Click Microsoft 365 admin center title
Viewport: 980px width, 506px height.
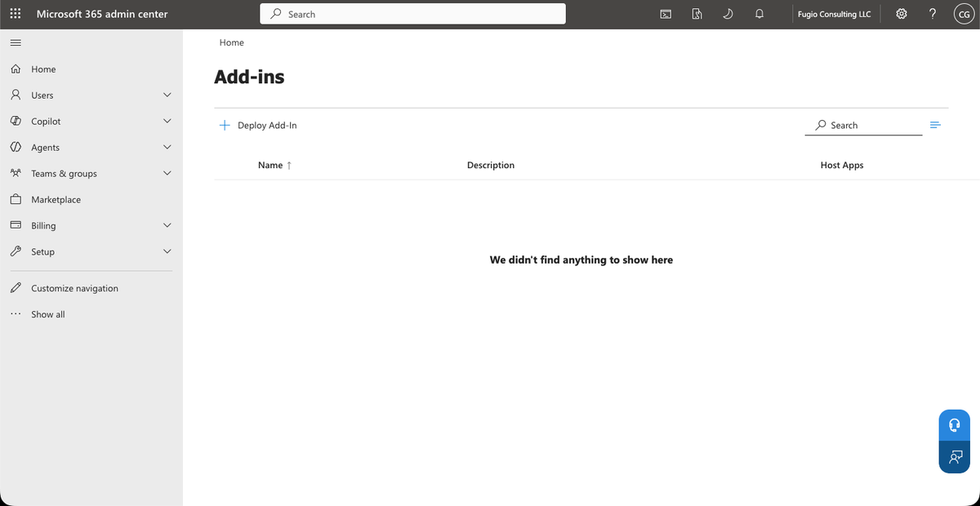102,14
